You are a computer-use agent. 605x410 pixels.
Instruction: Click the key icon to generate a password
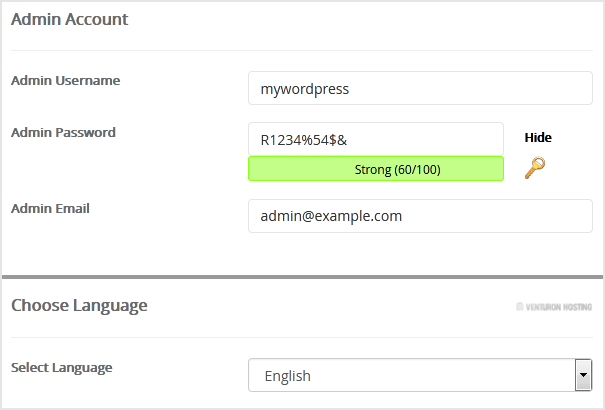(x=535, y=168)
